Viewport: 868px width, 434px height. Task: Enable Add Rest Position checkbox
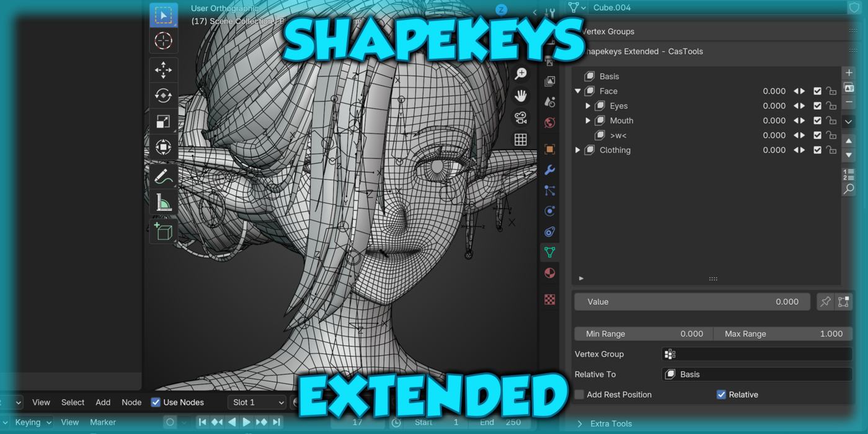point(579,395)
